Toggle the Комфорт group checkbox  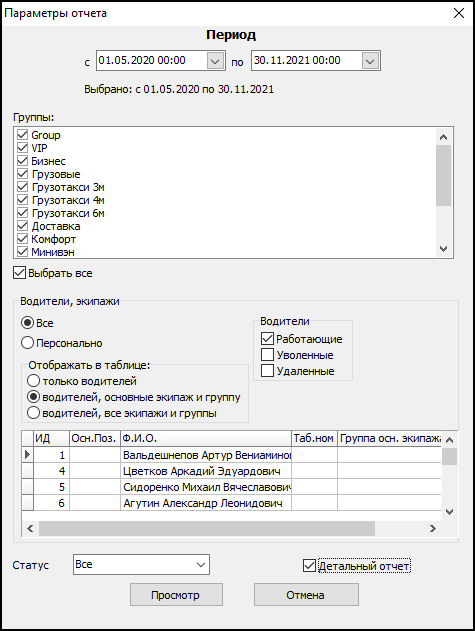[23, 239]
